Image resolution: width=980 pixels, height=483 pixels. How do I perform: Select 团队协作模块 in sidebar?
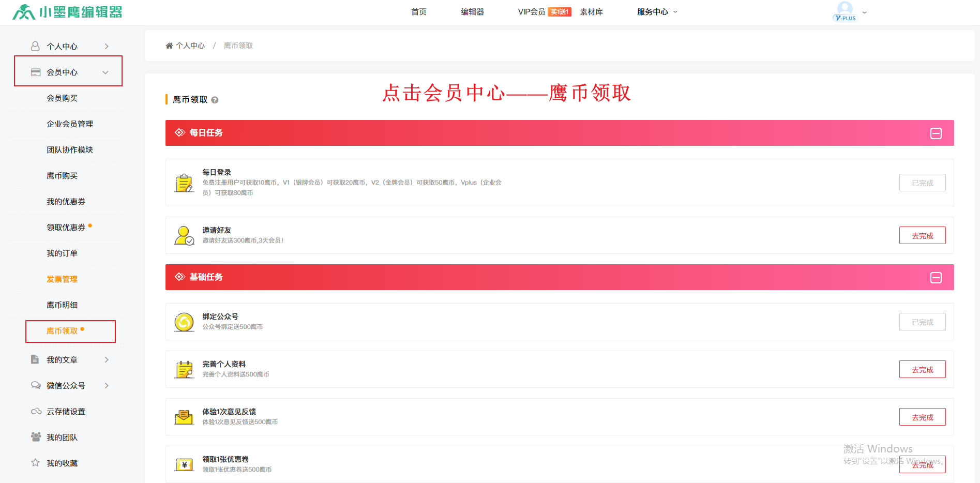pyautogui.click(x=70, y=149)
